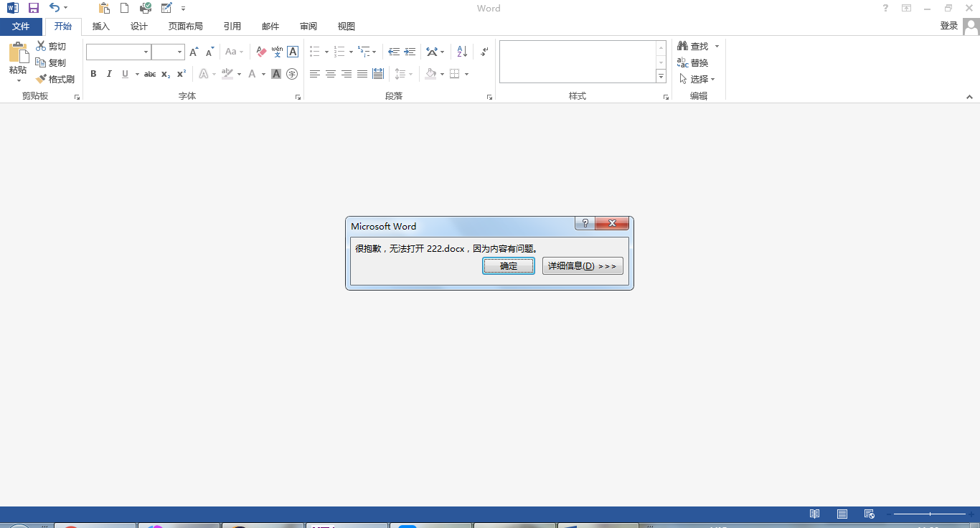Click Character Border icon
The height and width of the screenshot is (528, 980).
point(293,52)
